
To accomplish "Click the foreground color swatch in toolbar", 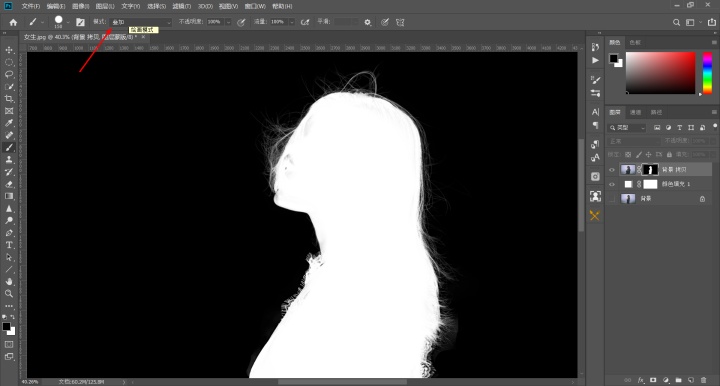I will tap(6, 326).
